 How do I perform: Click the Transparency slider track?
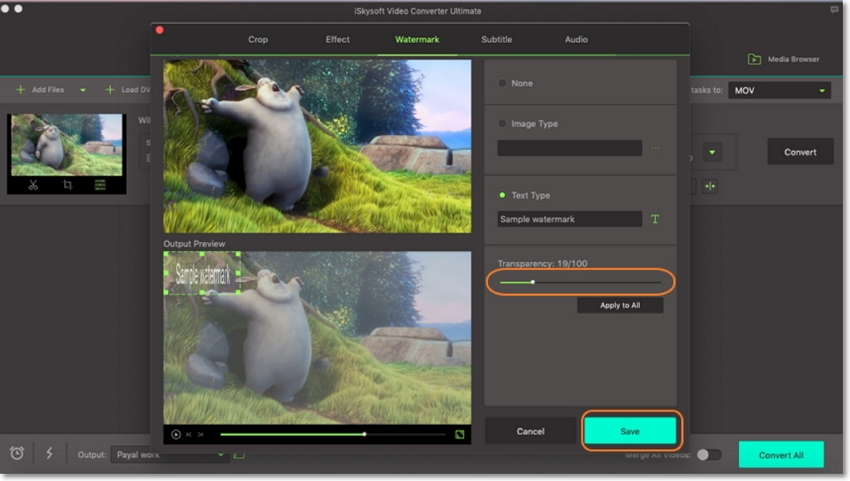pos(580,282)
